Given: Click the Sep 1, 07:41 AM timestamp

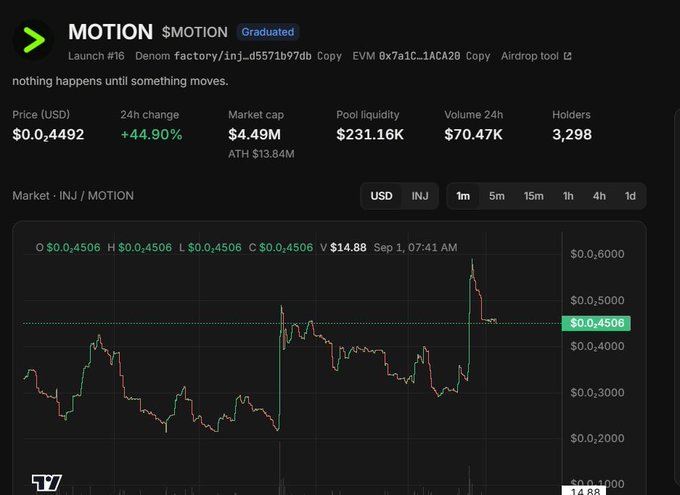Looking at the screenshot, I should [x=415, y=248].
